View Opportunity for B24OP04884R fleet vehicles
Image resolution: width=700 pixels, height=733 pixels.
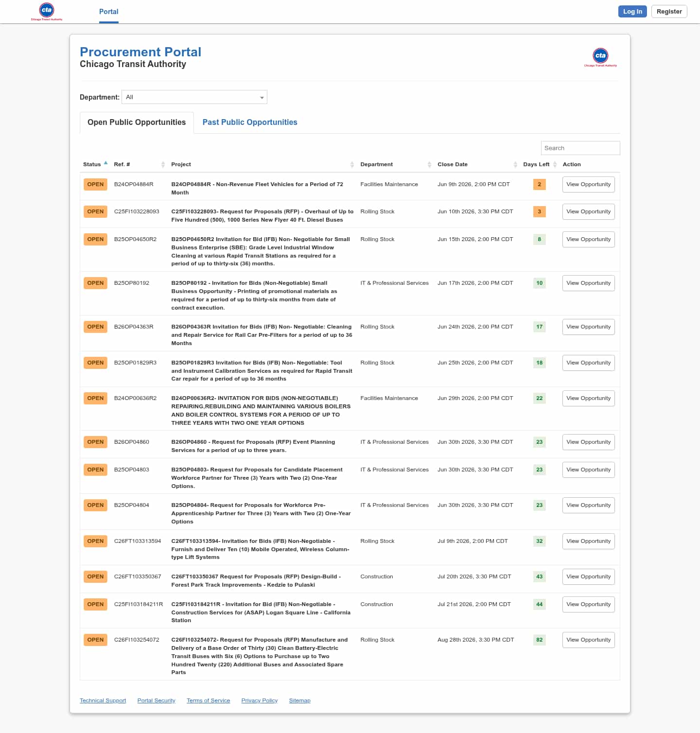coord(589,185)
